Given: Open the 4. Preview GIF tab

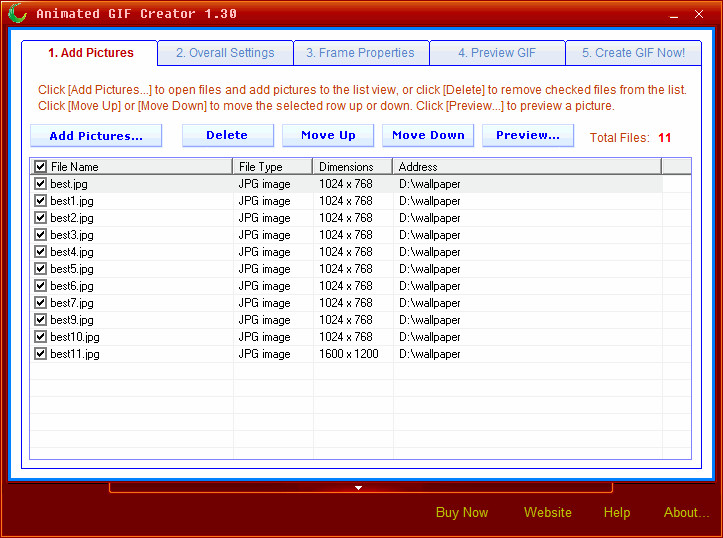Looking at the screenshot, I should 497,53.
